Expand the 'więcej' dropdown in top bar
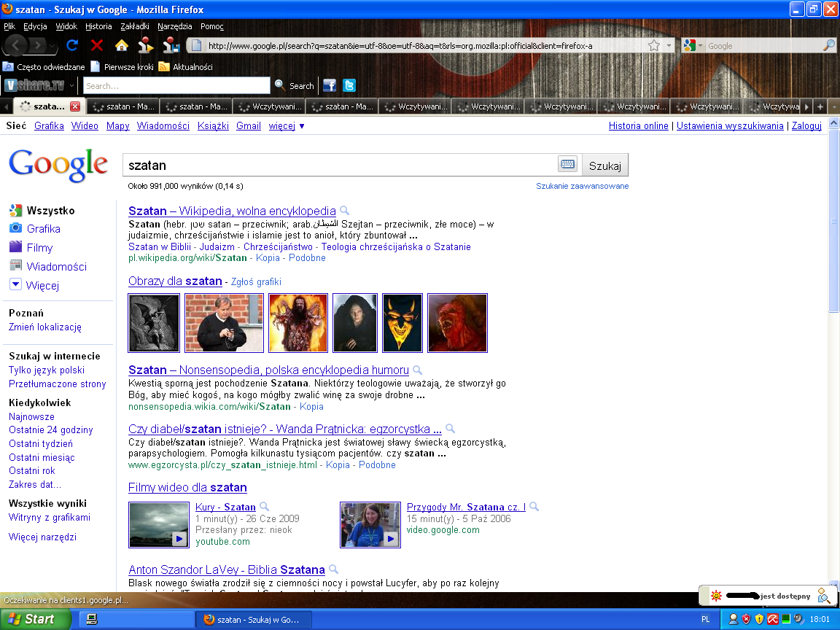 coord(287,125)
